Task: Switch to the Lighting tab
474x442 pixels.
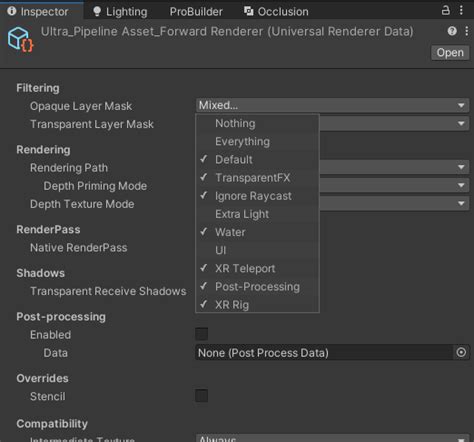Action: pos(120,12)
